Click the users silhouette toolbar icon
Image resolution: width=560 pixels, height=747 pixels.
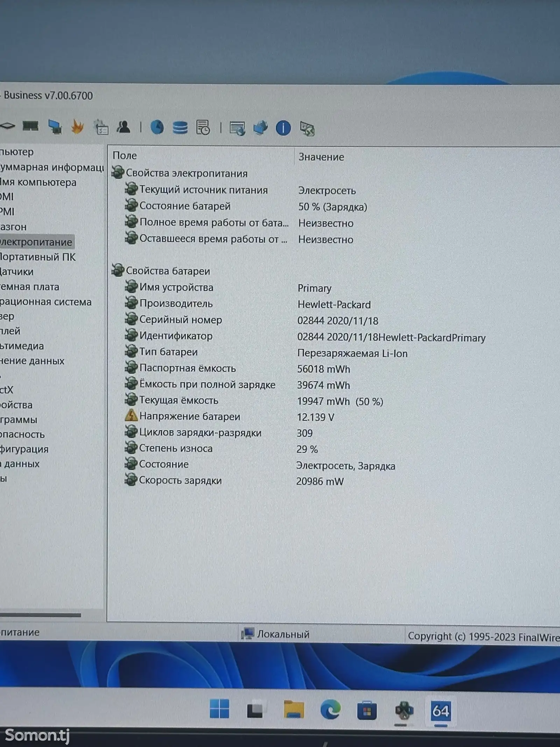click(123, 127)
